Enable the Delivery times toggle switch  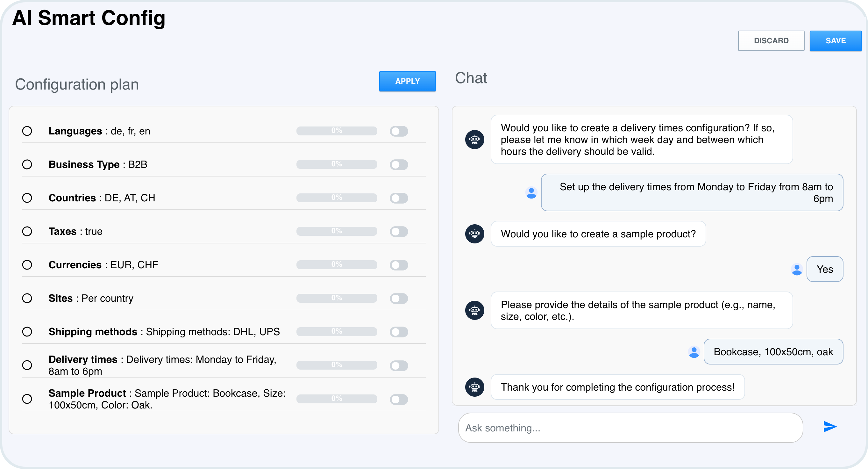point(399,365)
